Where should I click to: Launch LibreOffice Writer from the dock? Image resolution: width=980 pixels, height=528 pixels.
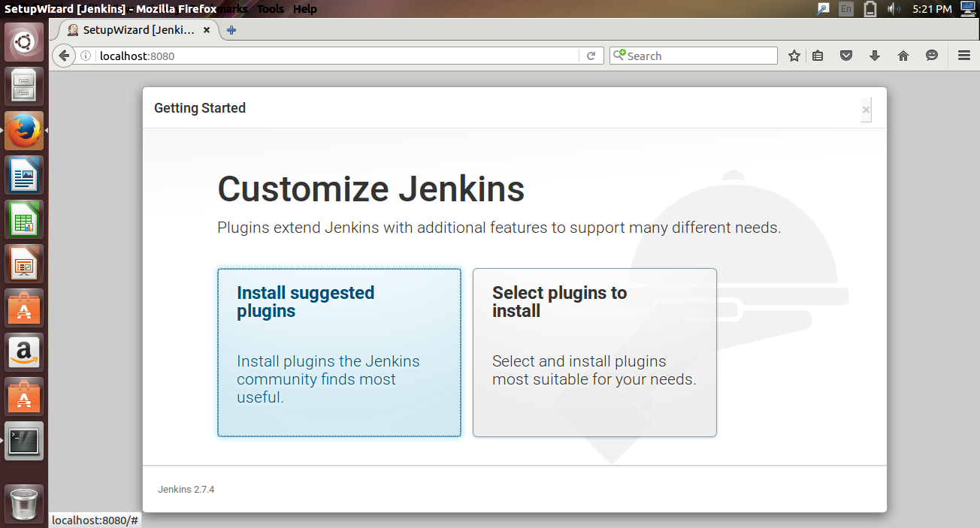click(x=24, y=175)
